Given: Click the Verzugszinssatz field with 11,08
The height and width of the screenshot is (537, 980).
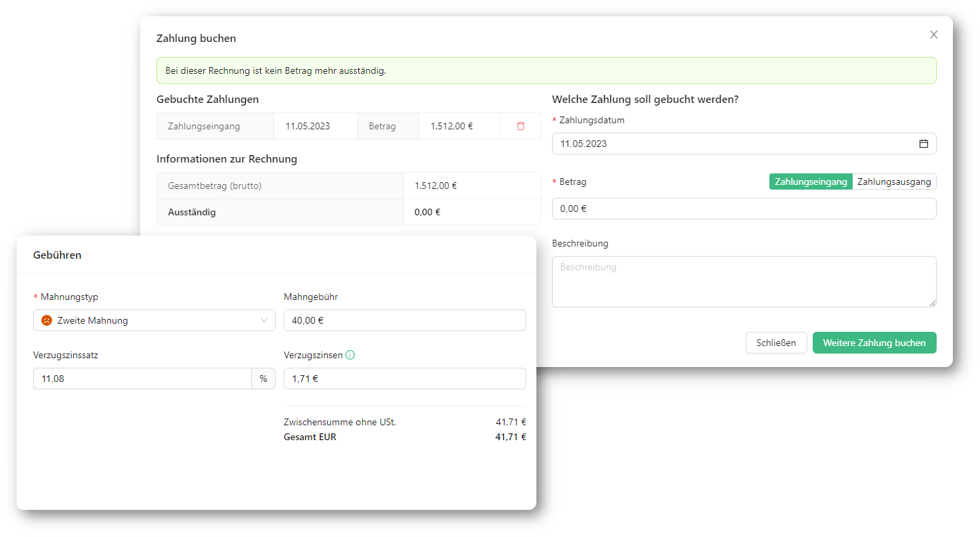Looking at the screenshot, I should (142, 379).
